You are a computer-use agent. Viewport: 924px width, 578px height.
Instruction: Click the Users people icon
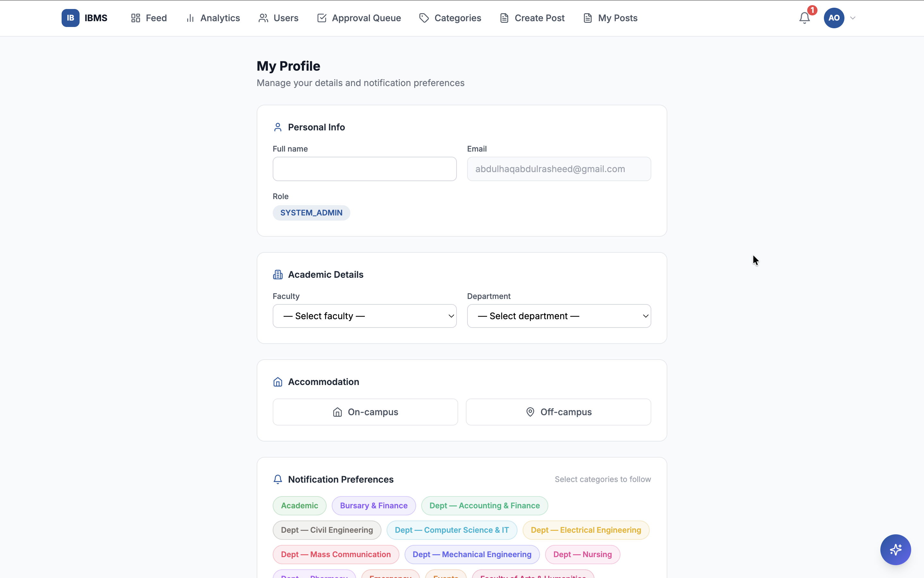click(x=263, y=18)
